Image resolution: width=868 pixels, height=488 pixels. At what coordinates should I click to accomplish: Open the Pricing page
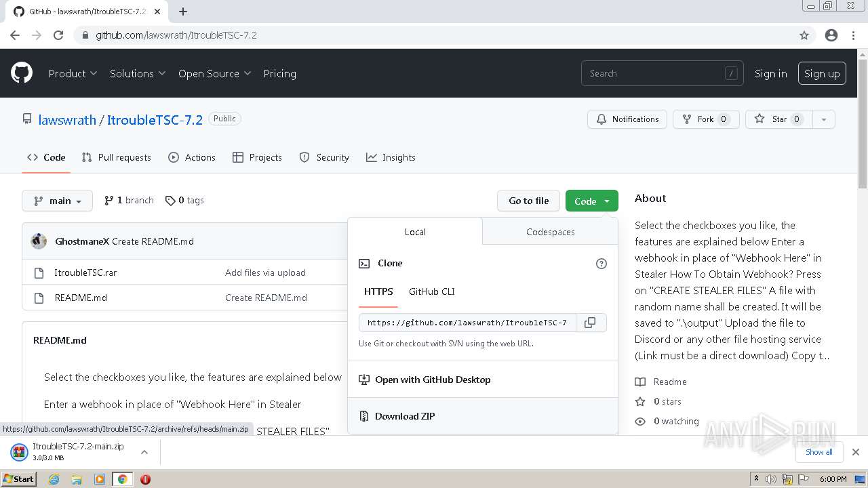(x=279, y=73)
